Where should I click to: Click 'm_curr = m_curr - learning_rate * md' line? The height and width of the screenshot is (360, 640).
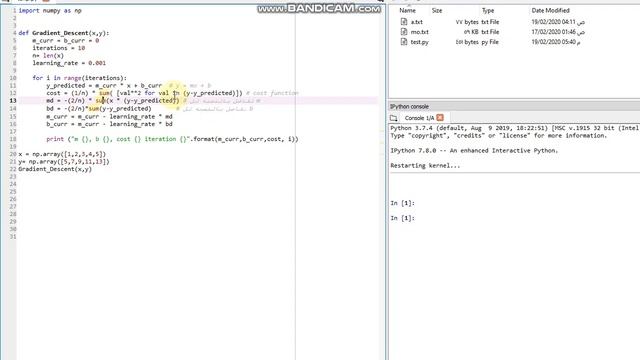point(109,116)
